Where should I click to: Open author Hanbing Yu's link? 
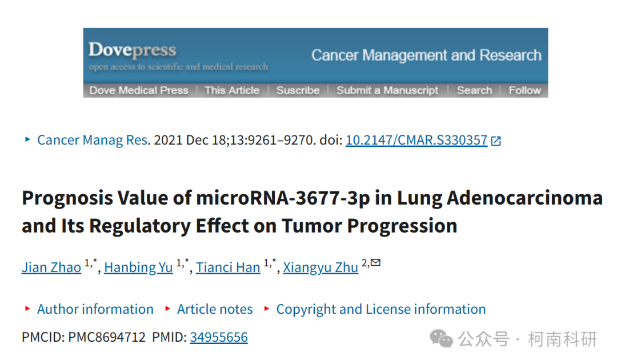coord(138,267)
